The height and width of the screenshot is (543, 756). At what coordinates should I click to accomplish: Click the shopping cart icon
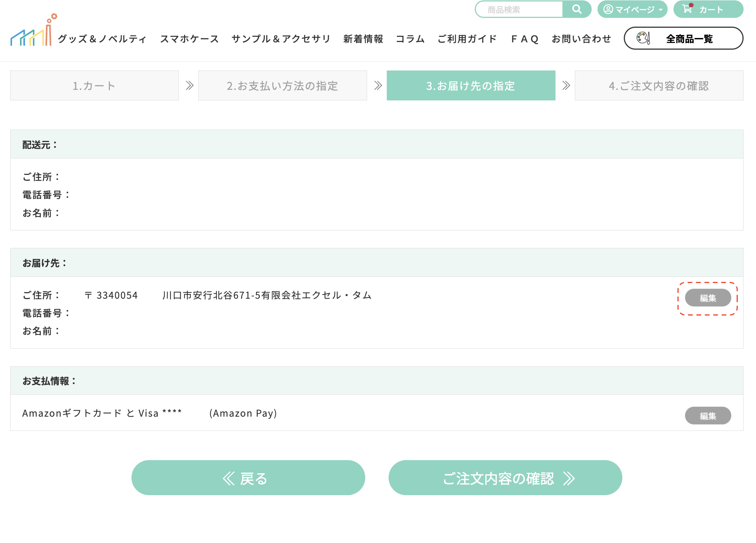[687, 8]
